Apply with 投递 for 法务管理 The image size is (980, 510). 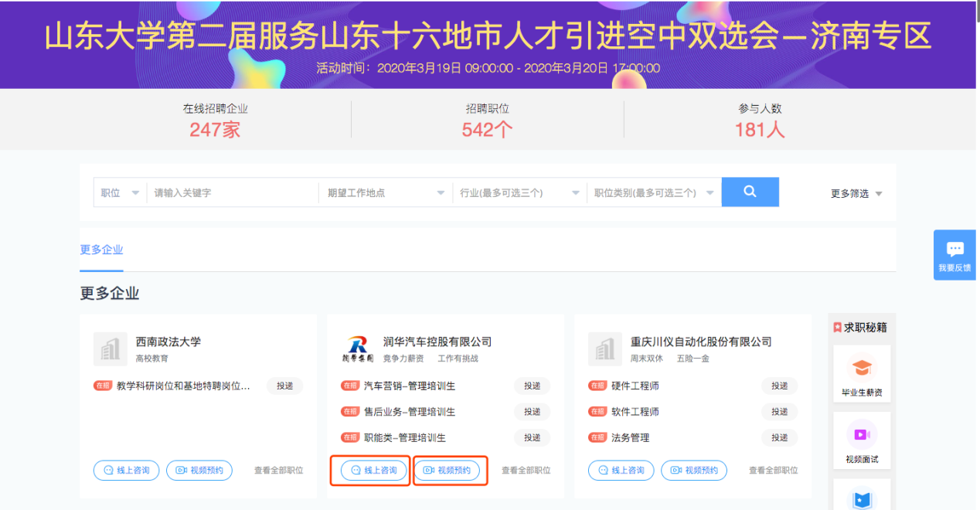tap(779, 438)
